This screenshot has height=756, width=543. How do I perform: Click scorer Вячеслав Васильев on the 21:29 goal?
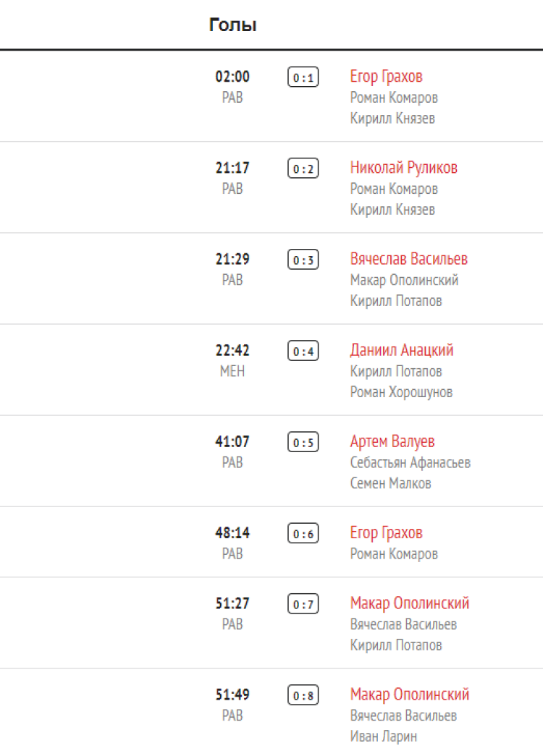[408, 259]
